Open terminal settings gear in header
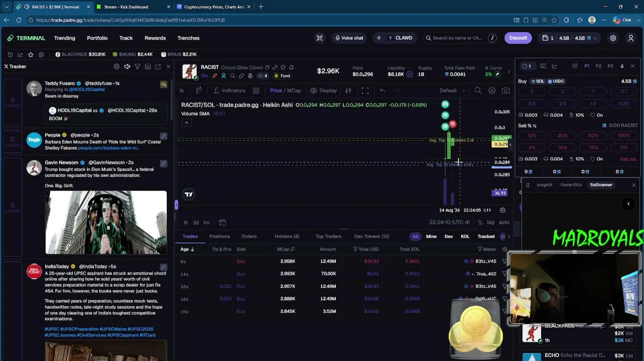Viewport: 644px width, 361px height. pos(613,38)
